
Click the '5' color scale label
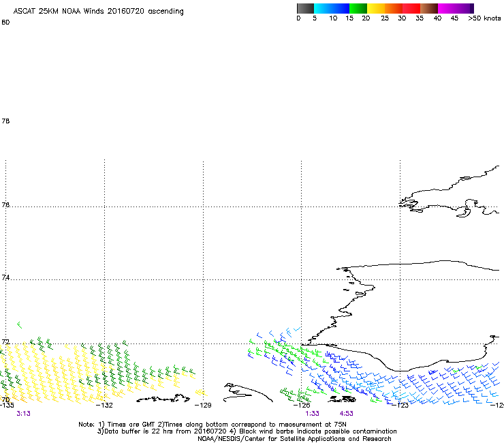coord(315,18)
